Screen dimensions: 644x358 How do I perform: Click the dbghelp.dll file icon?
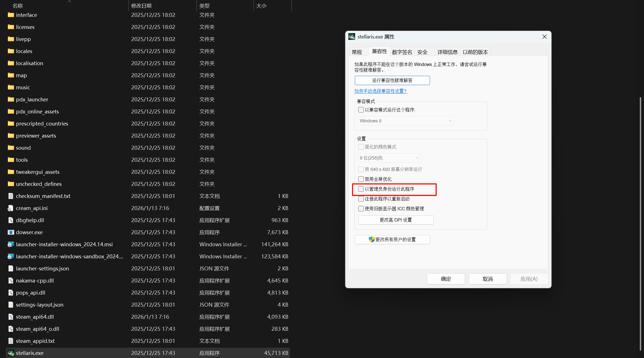[x=11, y=220]
